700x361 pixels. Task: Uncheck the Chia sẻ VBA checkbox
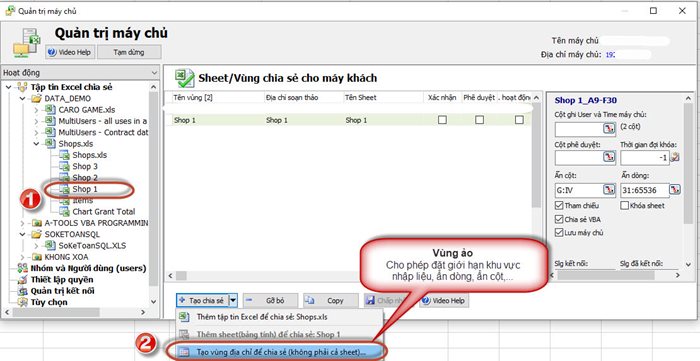558,219
